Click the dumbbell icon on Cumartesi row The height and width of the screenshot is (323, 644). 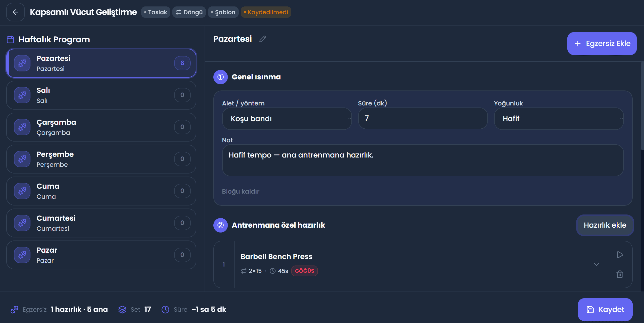[22, 223]
